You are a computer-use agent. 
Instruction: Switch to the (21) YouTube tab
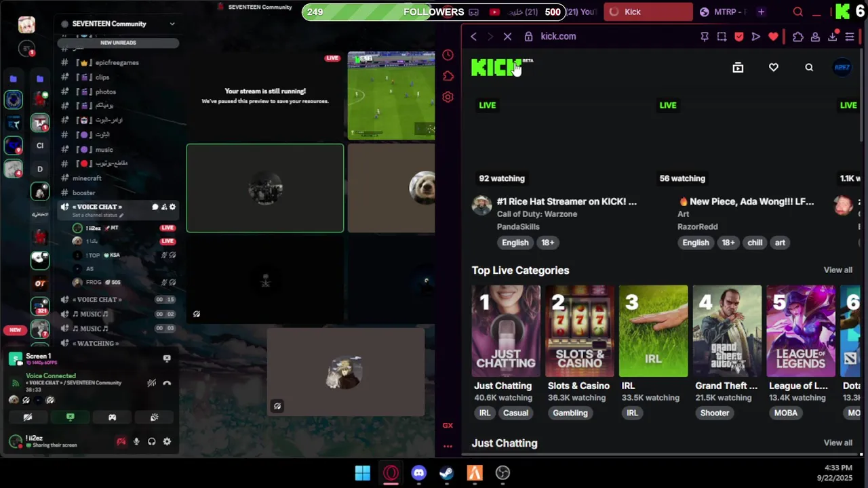coord(580,12)
